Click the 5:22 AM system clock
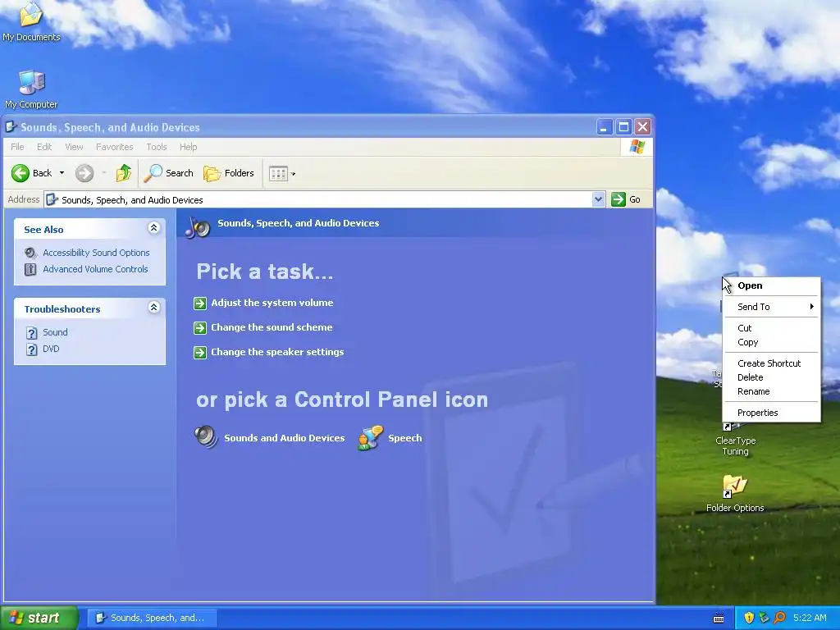The height and width of the screenshot is (630, 840). tap(810, 618)
